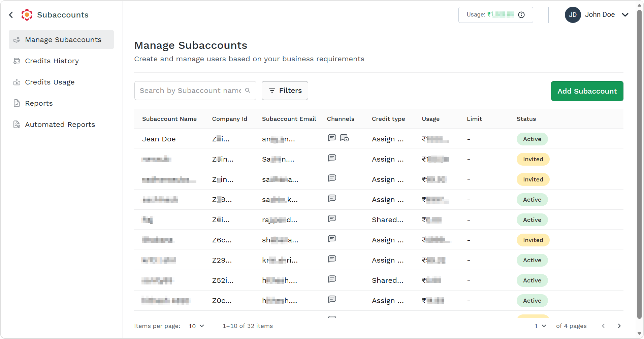Click the back arrow next to Subaccounts
The image size is (644, 339).
tap(11, 15)
